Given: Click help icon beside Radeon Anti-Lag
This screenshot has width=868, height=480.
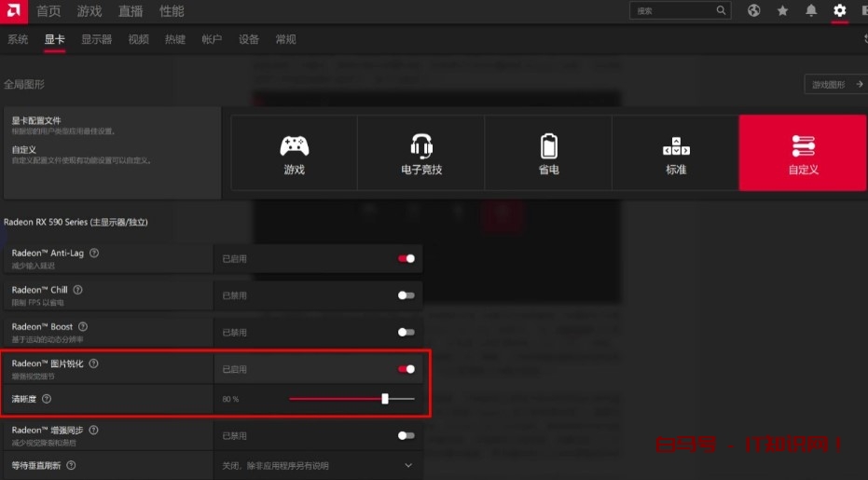Looking at the screenshot, I should [x=94, y=253].
